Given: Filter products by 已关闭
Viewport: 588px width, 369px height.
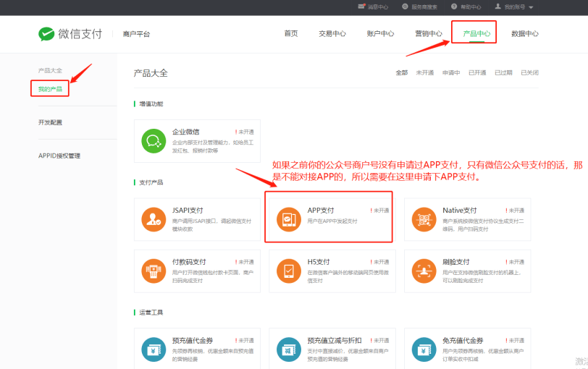Looking at the screenshot, I should click(530, 72).
